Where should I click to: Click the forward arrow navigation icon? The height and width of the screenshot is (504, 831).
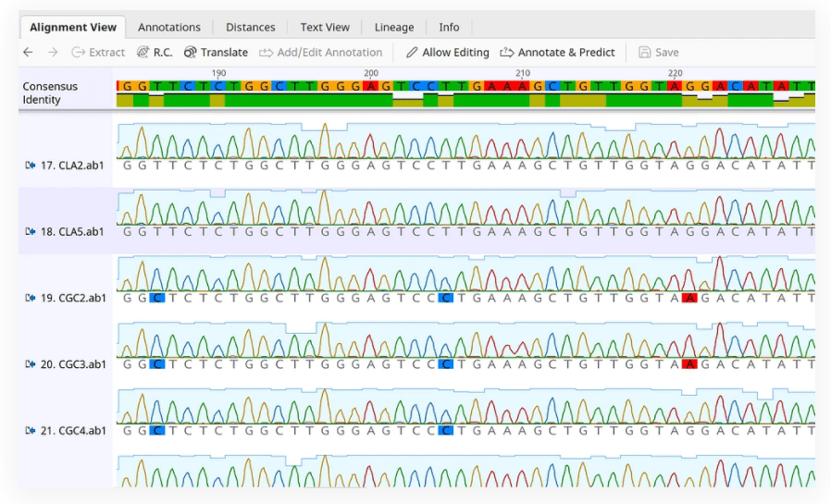pos(53,53)
